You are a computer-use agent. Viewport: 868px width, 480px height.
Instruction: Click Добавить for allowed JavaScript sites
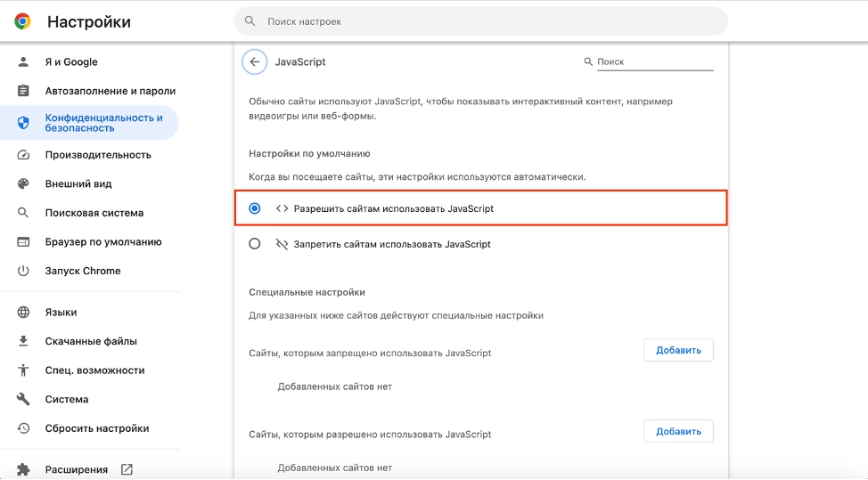(678, 431)
